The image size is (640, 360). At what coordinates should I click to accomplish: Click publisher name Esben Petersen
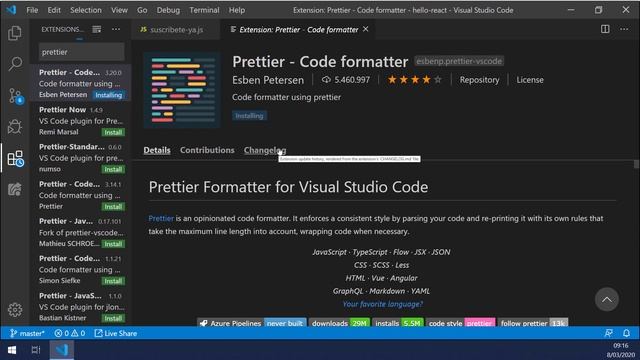point(268,80)
